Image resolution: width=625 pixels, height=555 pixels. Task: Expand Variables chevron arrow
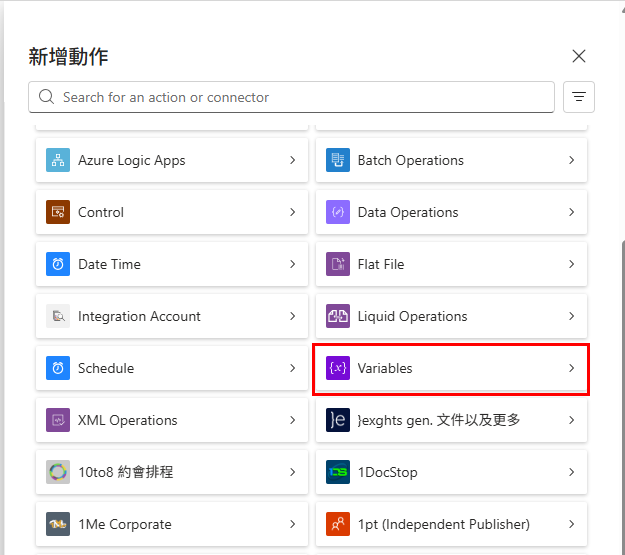[x=572, y=368]
